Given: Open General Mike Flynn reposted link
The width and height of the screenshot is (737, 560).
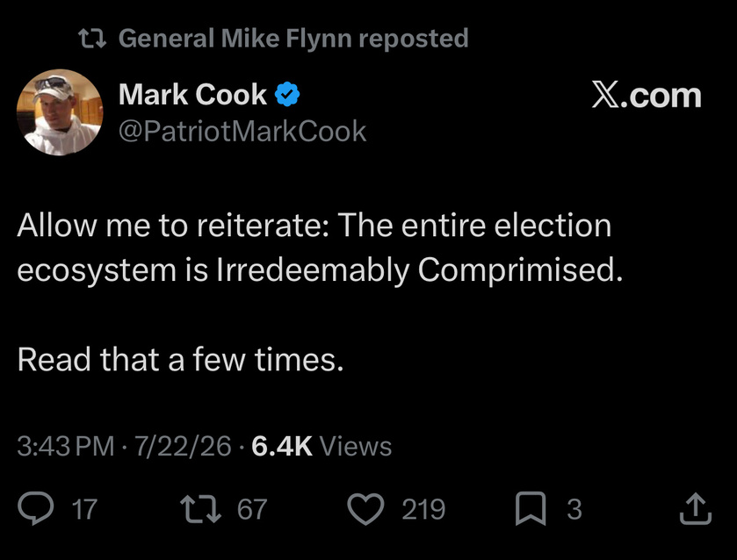Looking at the screenshot, I should coord(293,38).
